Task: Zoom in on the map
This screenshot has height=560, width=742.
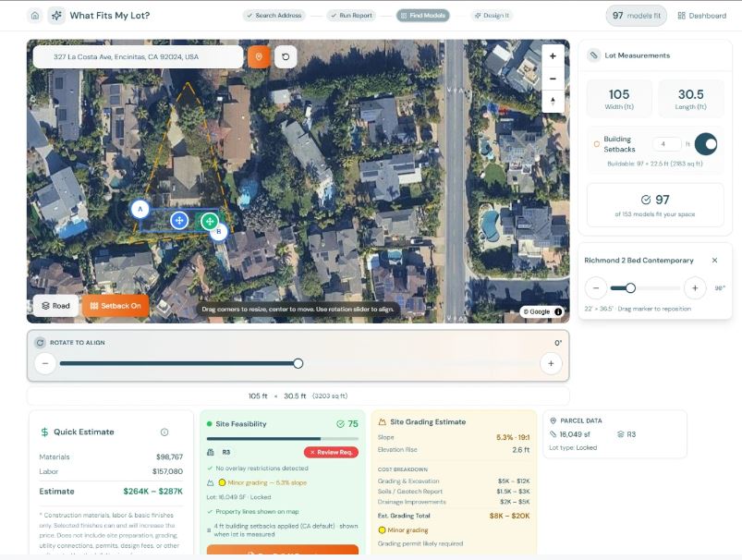Action: click(553, 55)
